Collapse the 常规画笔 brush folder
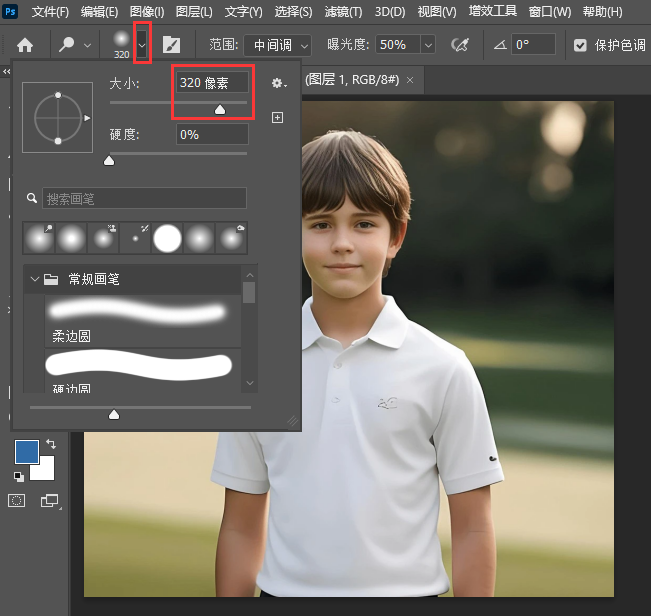This screenshot has width=651, height=616. click(x=35, y=279)
